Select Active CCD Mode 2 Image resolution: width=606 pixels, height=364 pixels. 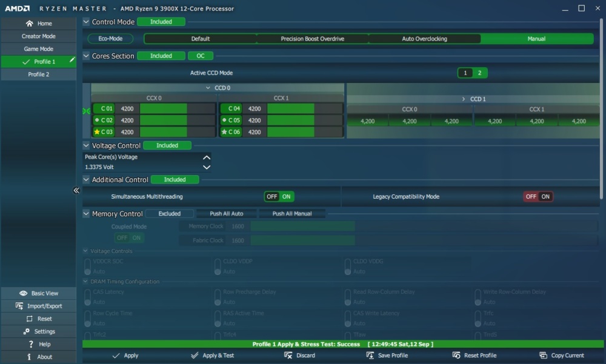(x=479, y=73)
